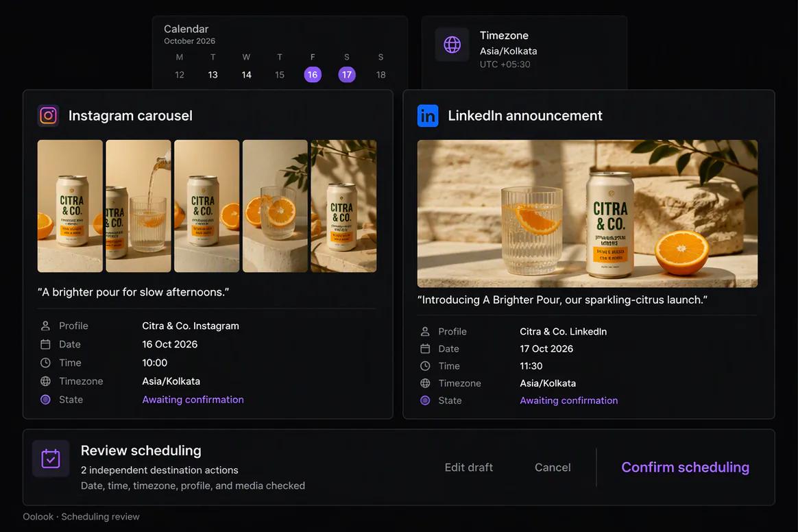Click 'Instagram carousel' card title
The height and width of the screenshot is (532, 798).
click(x=130, y=116)
